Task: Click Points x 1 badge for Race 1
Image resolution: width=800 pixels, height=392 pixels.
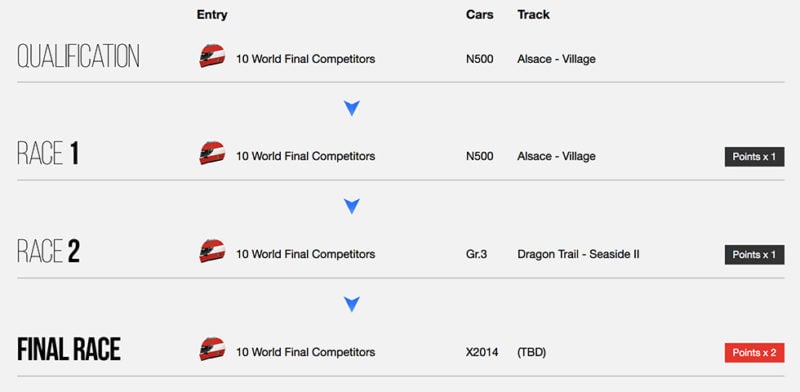Action: click(x=754, y=157)
